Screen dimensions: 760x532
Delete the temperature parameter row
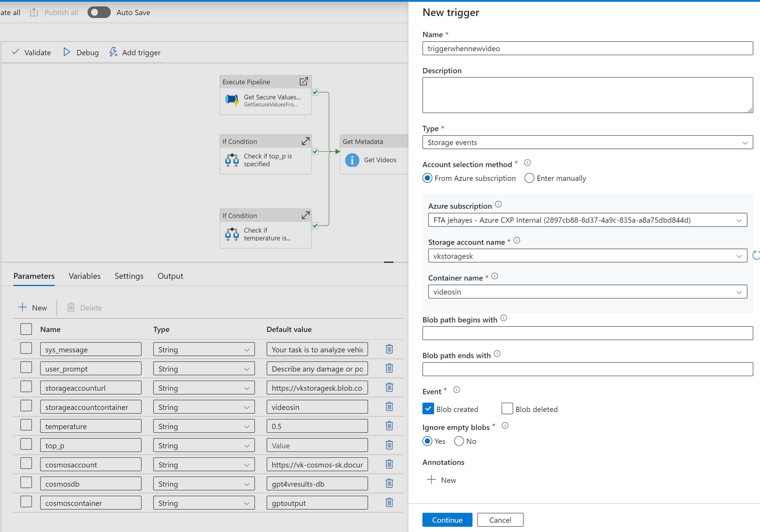(389, 426)
